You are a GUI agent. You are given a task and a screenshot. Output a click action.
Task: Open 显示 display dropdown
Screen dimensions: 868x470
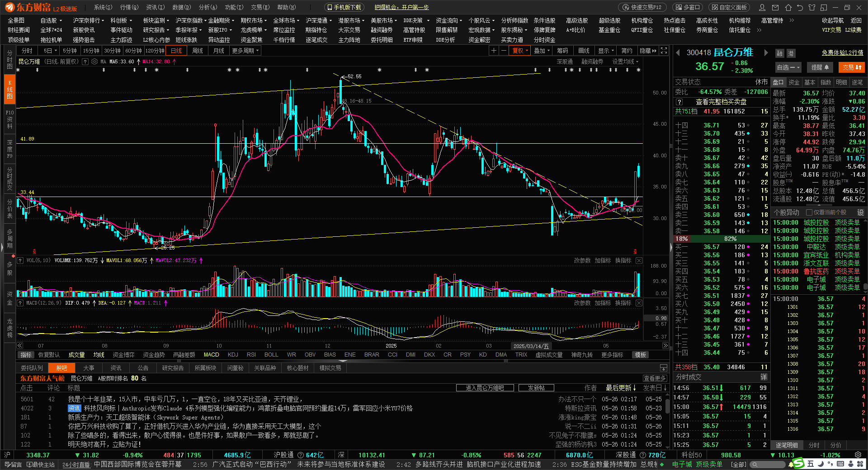[606, 51]
